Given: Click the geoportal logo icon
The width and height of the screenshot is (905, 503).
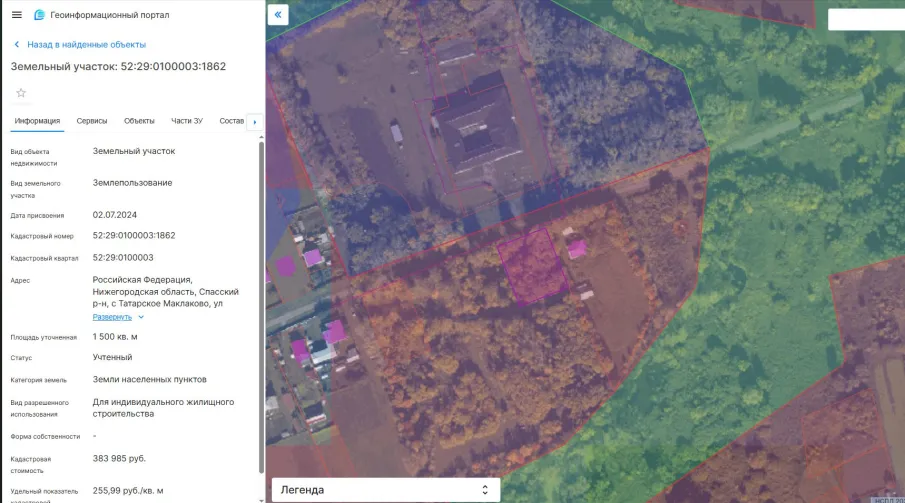Looking at the screenshot, I should (x=39, y=15).
